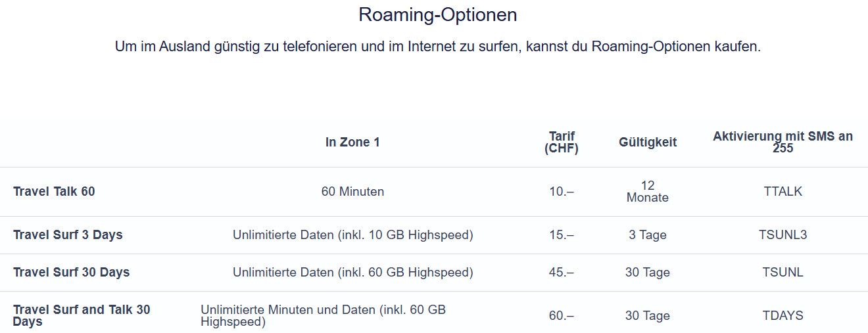The width and height of the screenshot is (868, 333).
Task: Click the "Aktivierung mit SMS an 255" header
Action: tap(783, 142)
